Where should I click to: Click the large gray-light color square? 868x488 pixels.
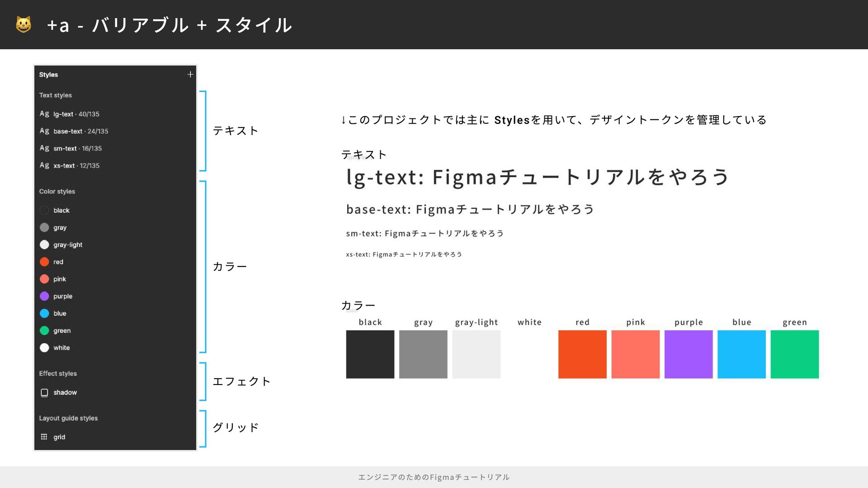point(476,354)
